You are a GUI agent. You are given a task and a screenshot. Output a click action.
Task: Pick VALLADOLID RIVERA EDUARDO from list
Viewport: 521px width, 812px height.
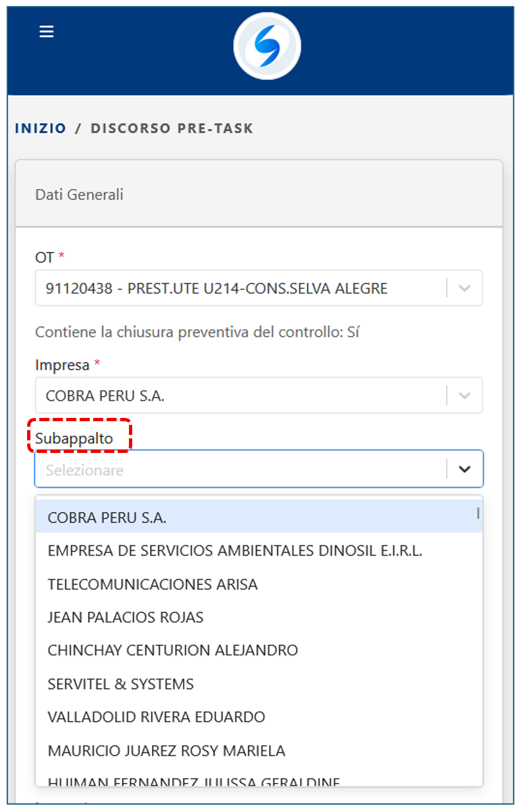click(156, 717)
